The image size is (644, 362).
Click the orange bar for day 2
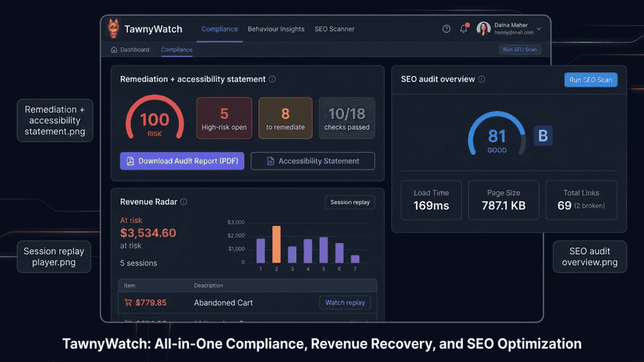click(276, 244)
